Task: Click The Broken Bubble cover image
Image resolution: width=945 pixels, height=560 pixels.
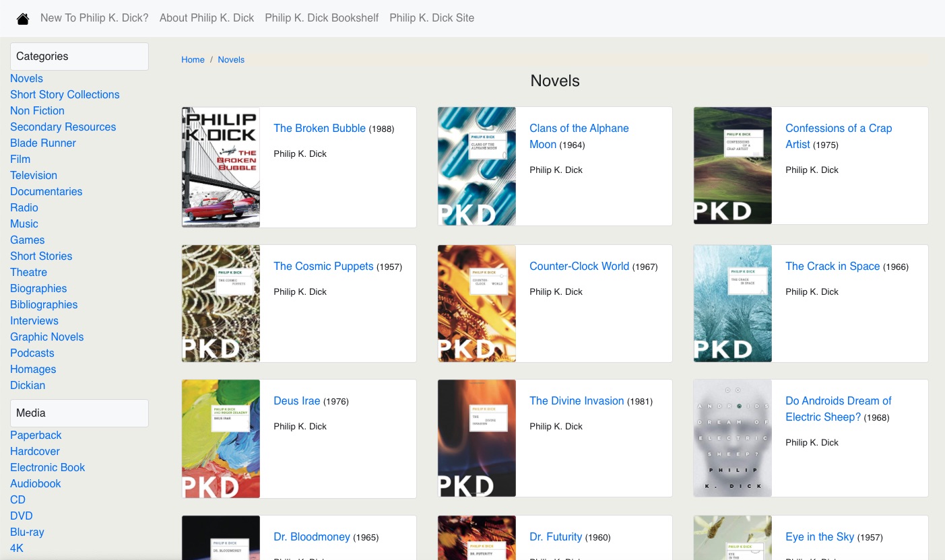Action: tap(220, 166)
